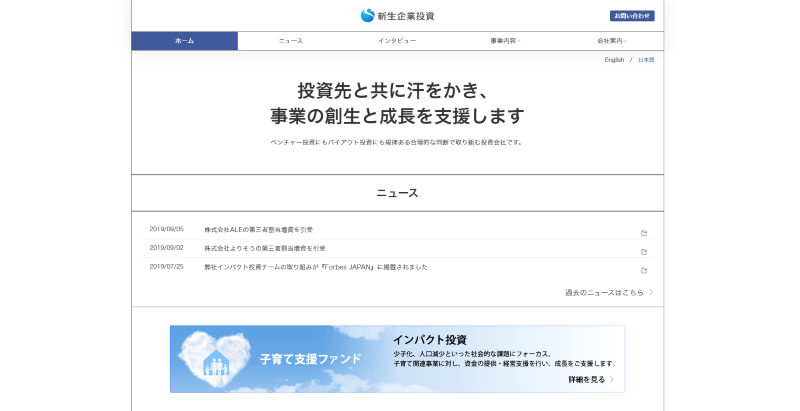Open the インタビュー menu item
The width and height of the screenshot is (800, 411).
pyautogui.click(x=397, y=41)
